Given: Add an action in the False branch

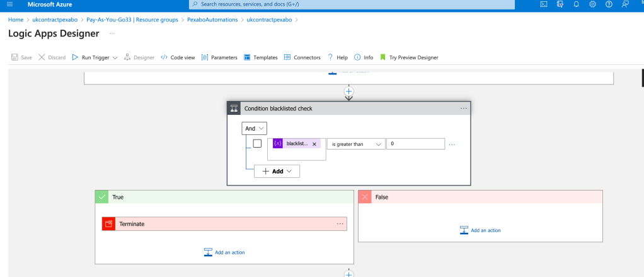Looking at the screenshot, I should pyautogui.click(x=481, y=230).
